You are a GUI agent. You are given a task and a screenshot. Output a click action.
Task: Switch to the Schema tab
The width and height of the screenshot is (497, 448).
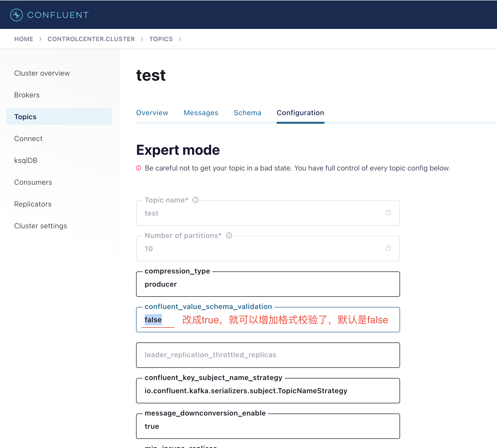pos(247,113)
